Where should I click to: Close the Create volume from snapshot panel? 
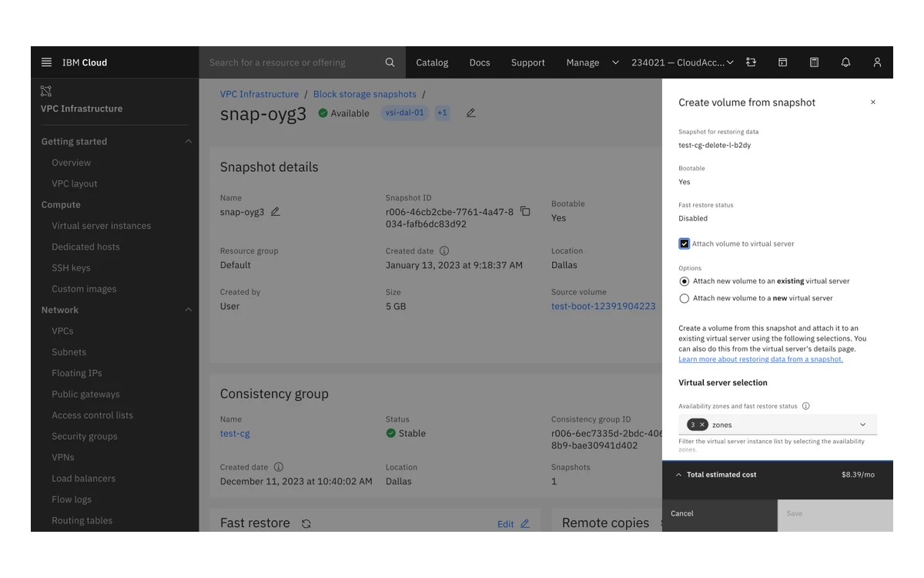pyautogui.click(x=872, y=102)
